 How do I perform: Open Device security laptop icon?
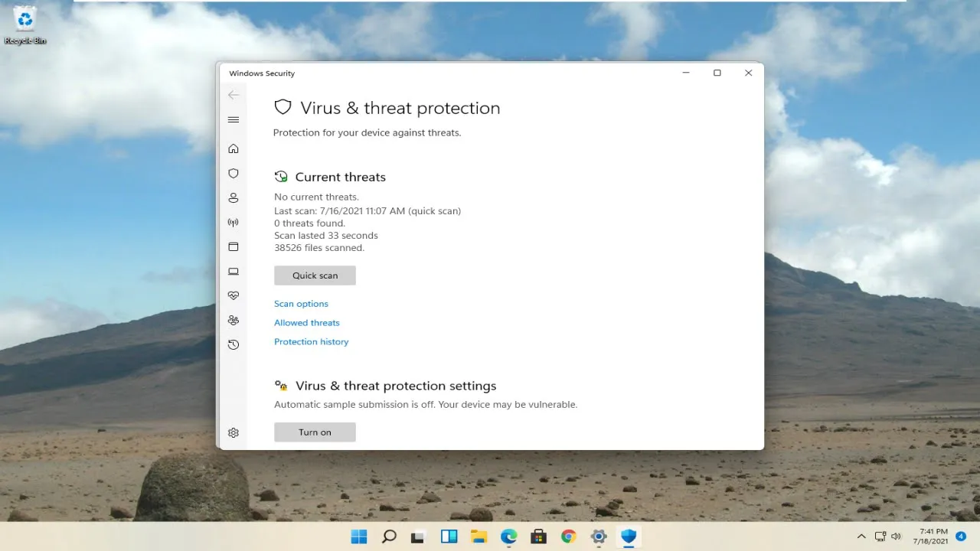234,271
